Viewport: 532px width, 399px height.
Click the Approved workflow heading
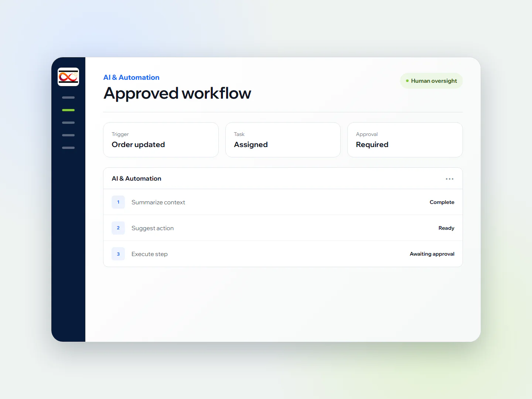[x=177, y=93]
